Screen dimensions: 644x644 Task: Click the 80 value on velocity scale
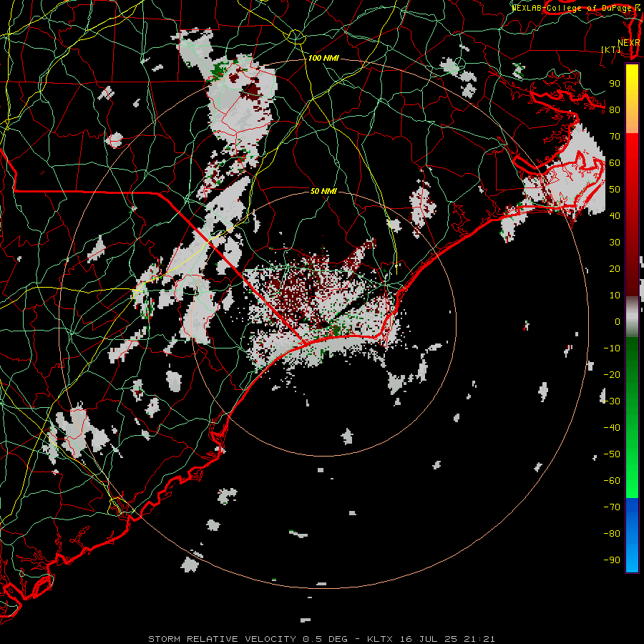click(x=615, y=110)
